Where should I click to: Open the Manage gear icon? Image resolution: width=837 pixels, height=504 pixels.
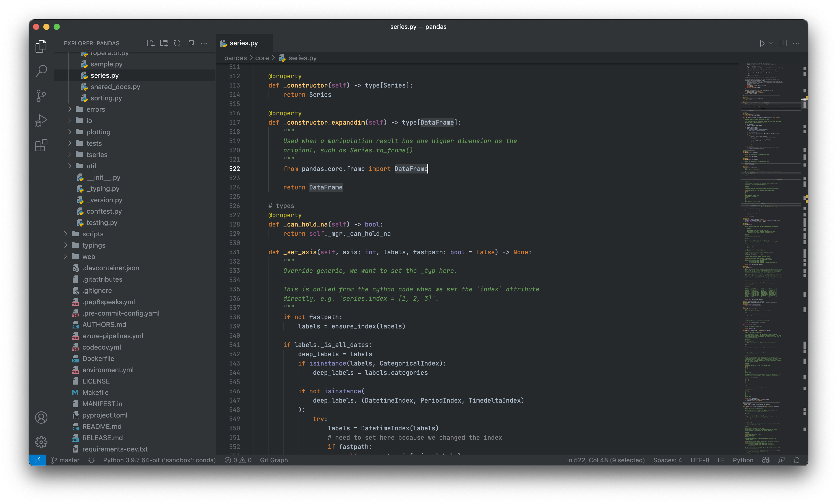pyautogui.click(x=41, y=442)
